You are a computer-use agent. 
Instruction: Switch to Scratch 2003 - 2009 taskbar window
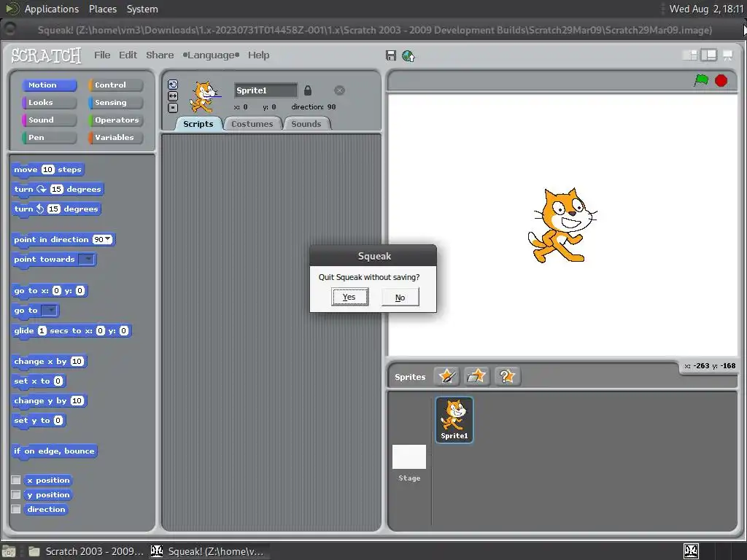(86, 551)
